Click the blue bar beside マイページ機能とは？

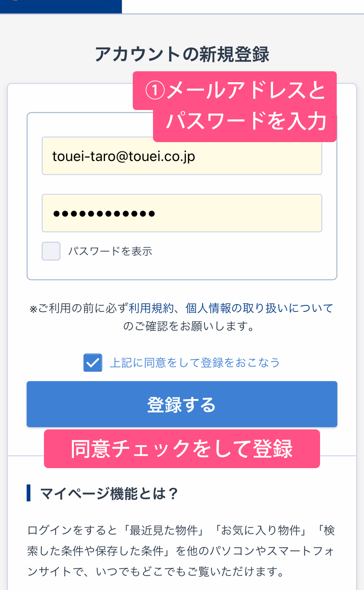coord(29,493)
